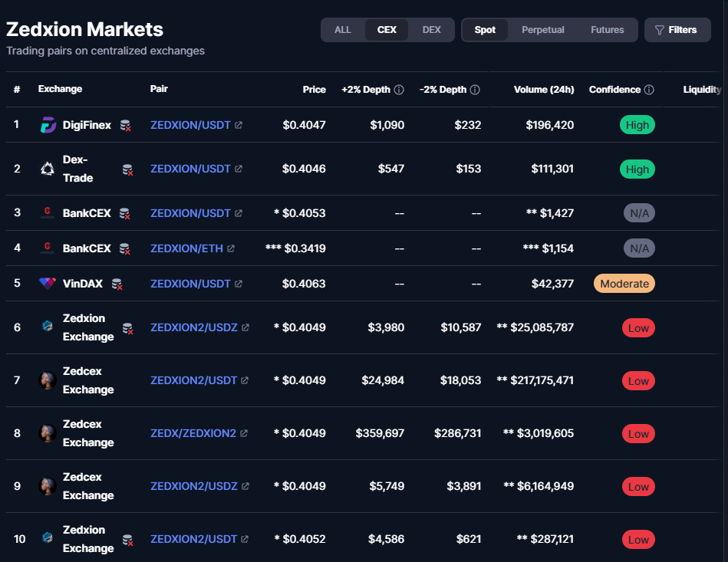Sort by the Exchange column header
Image resolution: width=728 pixels, height=562 pixels.
tap(60, 89)
